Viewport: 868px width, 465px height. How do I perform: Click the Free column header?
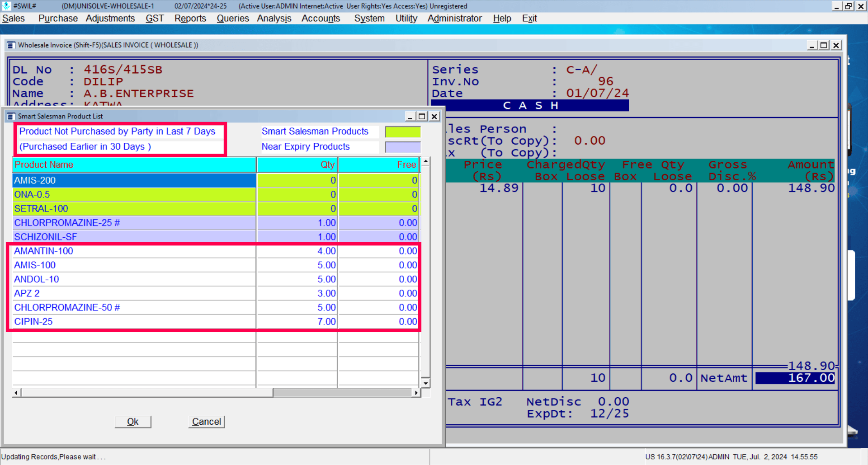pyautogui.click(x=379, y=164)
